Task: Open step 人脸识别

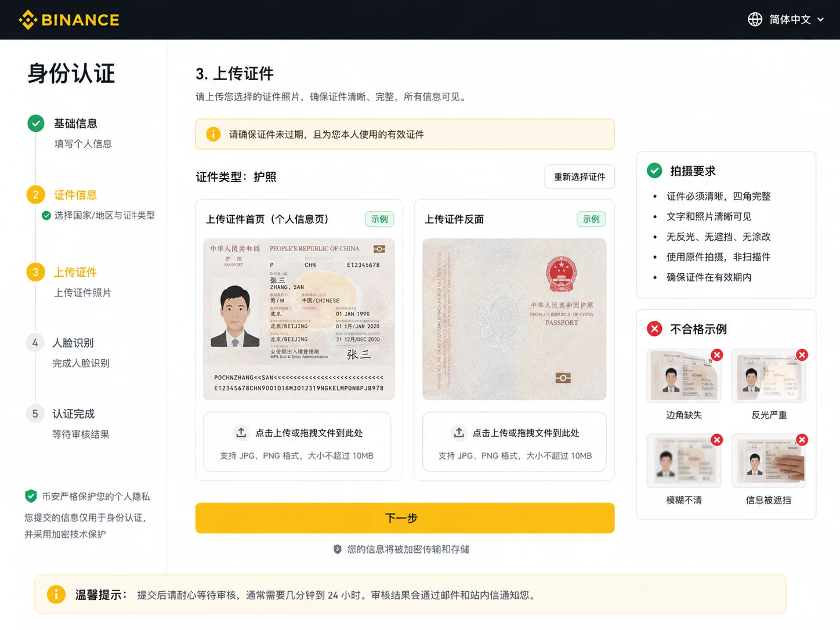Action: coord(73,343)
